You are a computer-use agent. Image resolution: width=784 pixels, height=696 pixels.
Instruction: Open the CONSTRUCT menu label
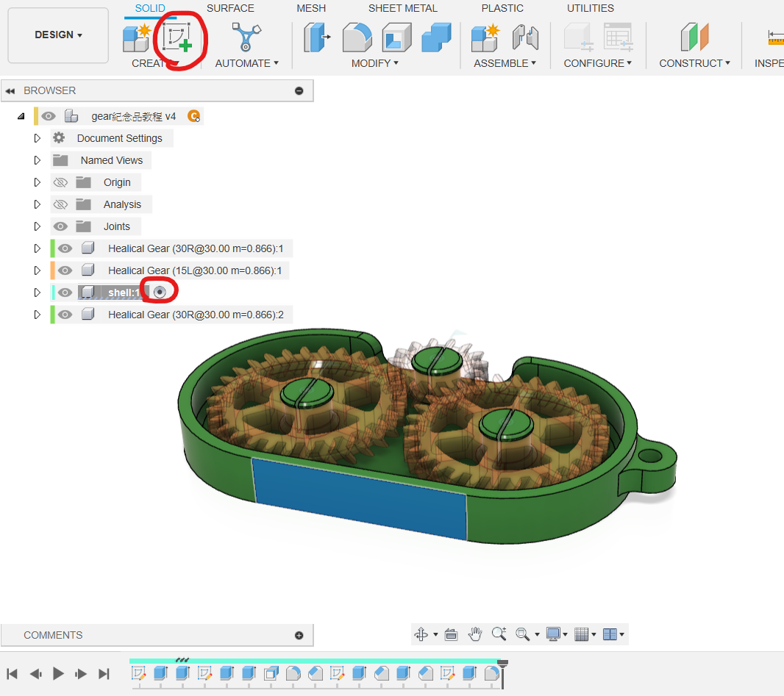(694, 63)
